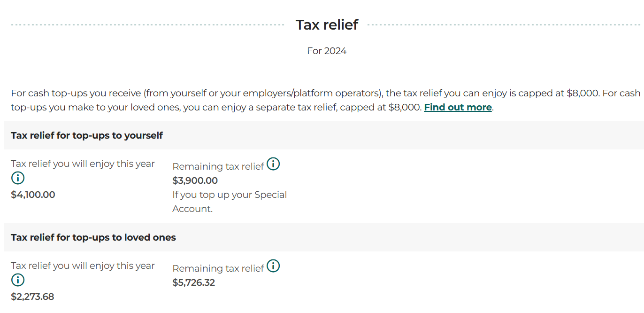Click the $3,900.00 remaining relief amount
Screen dimensions: 644x313
(x=195, y=180)
